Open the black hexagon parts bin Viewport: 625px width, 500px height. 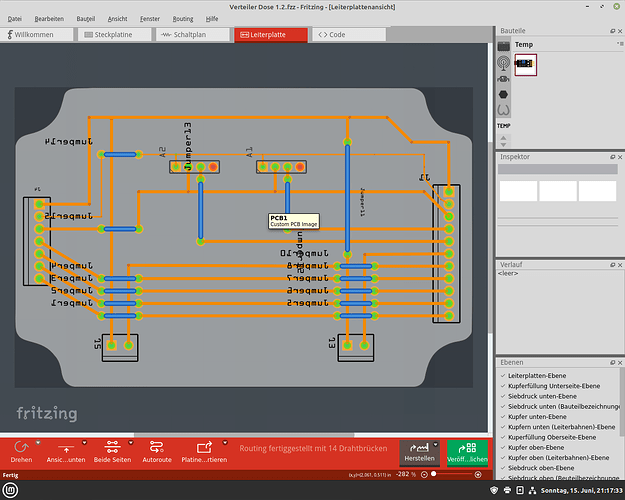click(x=503, y=94)
